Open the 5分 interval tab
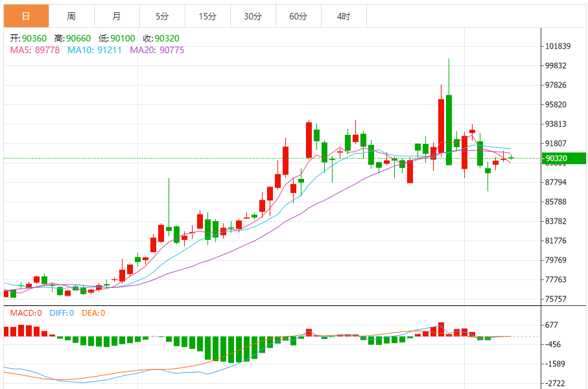 162,16
